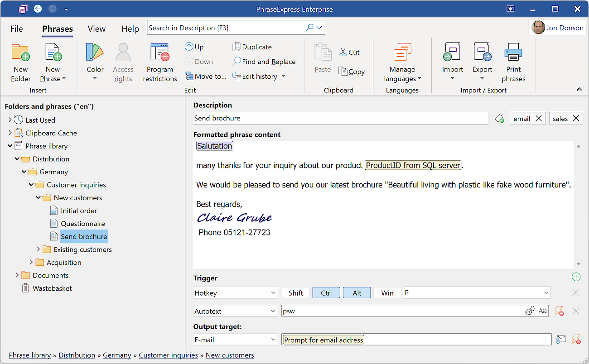This screenshot has height=364, width=589.
Task: Switch to the Phrases tab
Action: (58, 29)
